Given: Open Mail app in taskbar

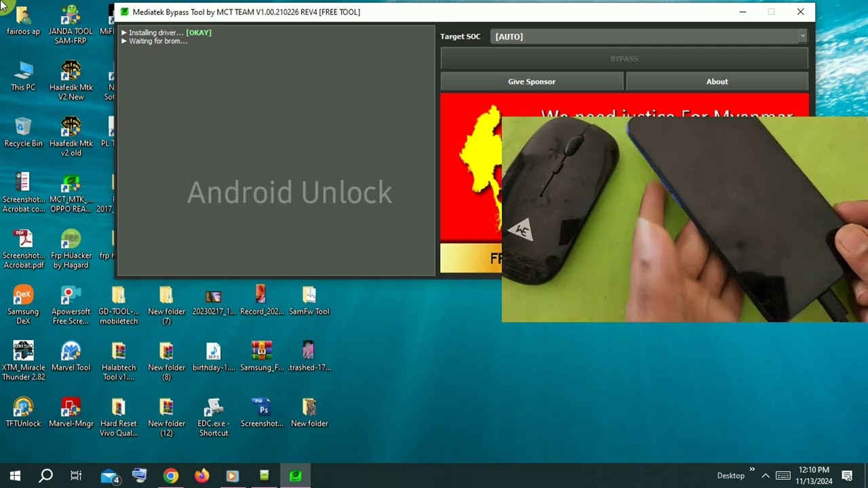Looking at the screenshot, I should pos(110,476).
